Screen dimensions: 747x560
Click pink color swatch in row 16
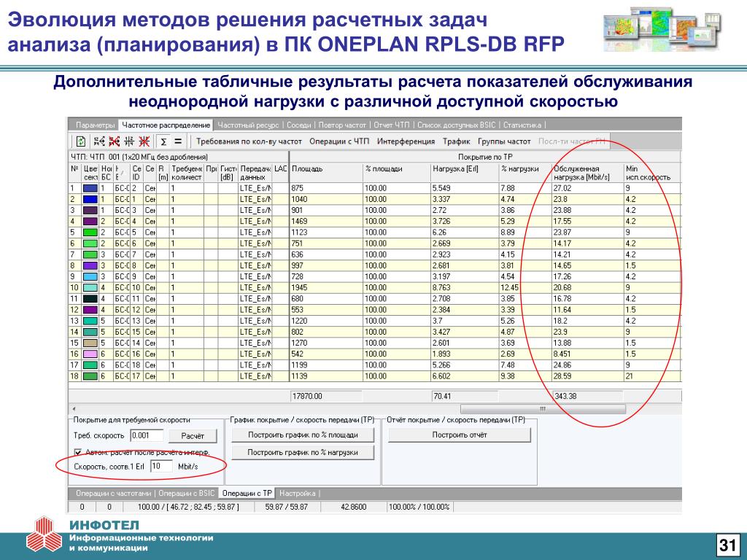point(90,354)
